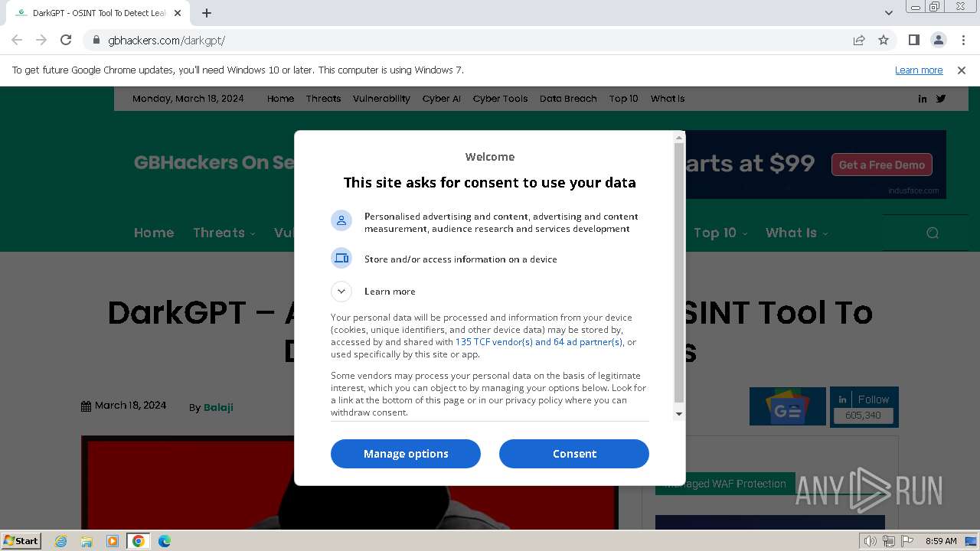This screenshot has width=980, height=551.
Task: Open the media player taskbar icon
Action: pyautogui.click(x=113, y=541)
